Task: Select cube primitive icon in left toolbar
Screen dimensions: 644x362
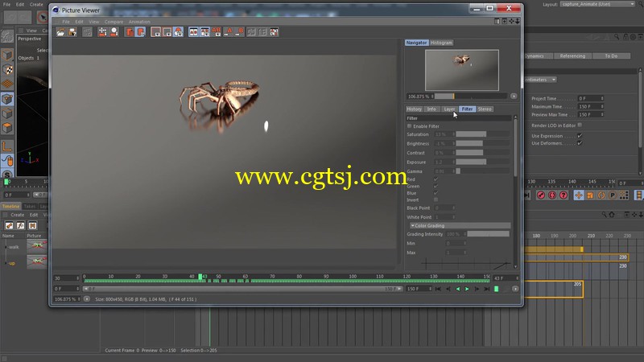Action: (7, 55)
